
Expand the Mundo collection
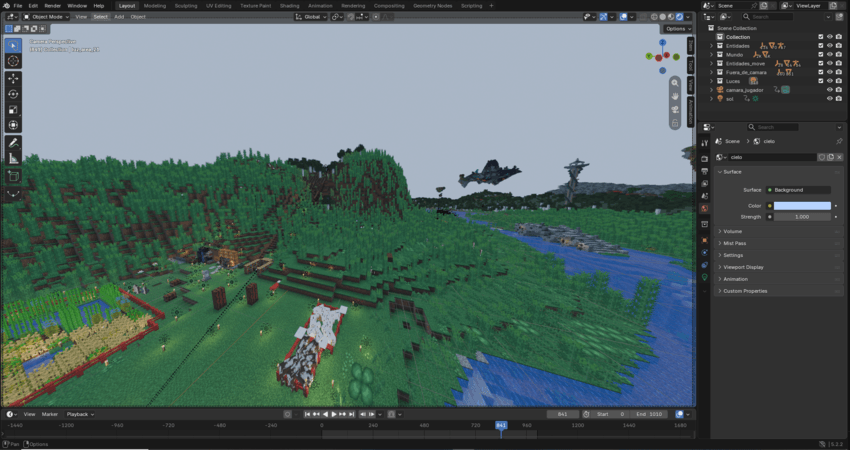712,55
